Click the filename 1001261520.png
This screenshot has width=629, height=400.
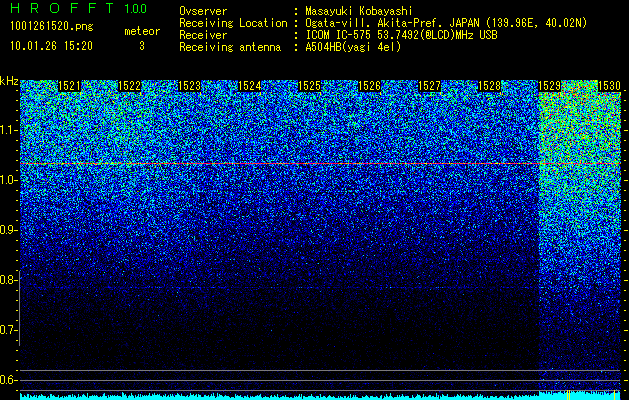[x=52, y=27]
